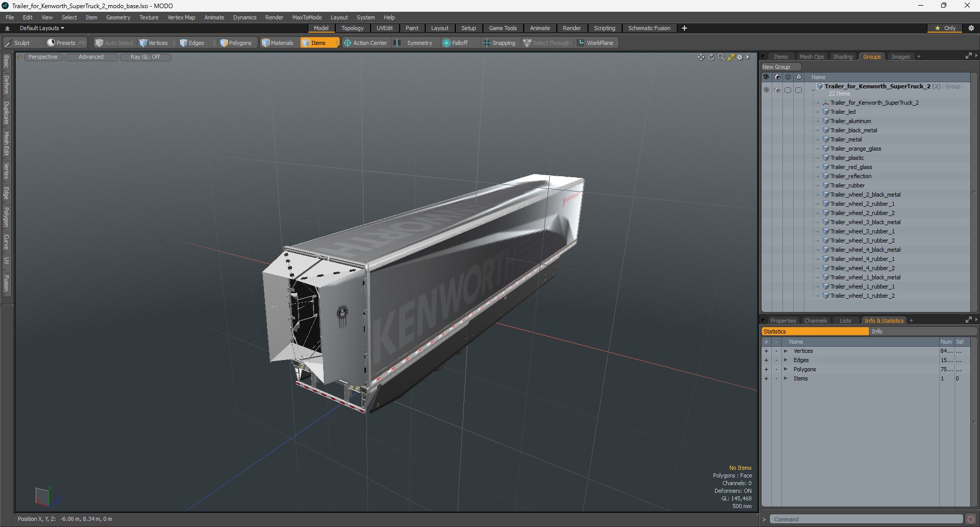Click the render visibility column header icon
Screen dimensions: 980x527
777,77
